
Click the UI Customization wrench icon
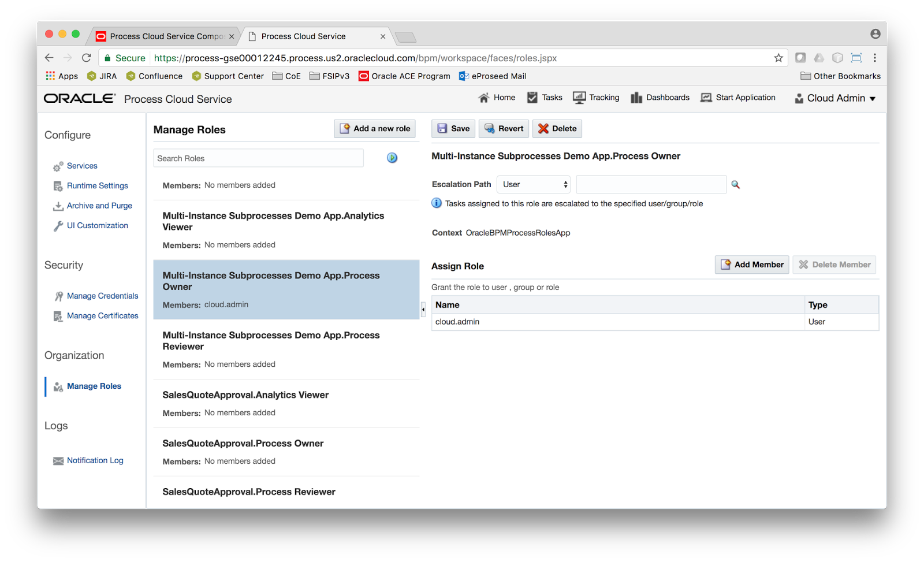point(58,226)
